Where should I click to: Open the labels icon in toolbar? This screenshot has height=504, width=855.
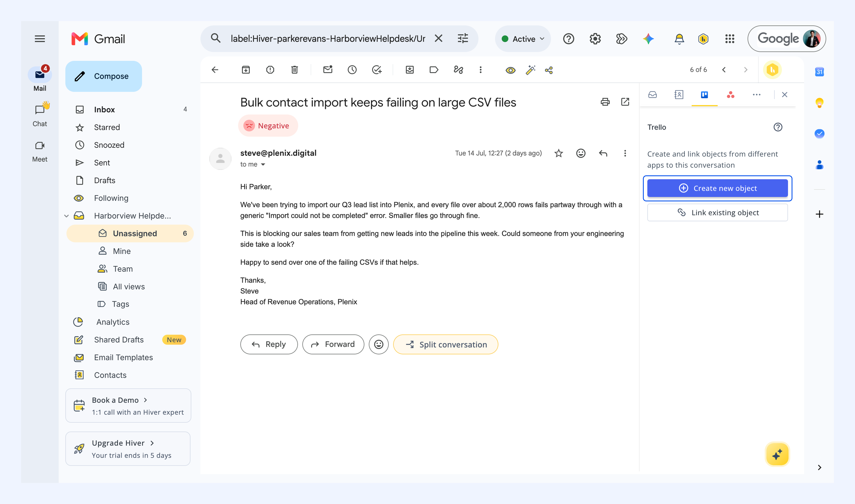tap(434, 70)
